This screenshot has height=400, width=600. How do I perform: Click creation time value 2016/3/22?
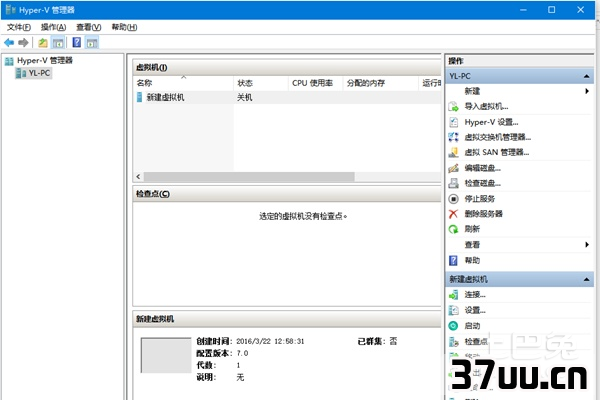coord(270,341)
